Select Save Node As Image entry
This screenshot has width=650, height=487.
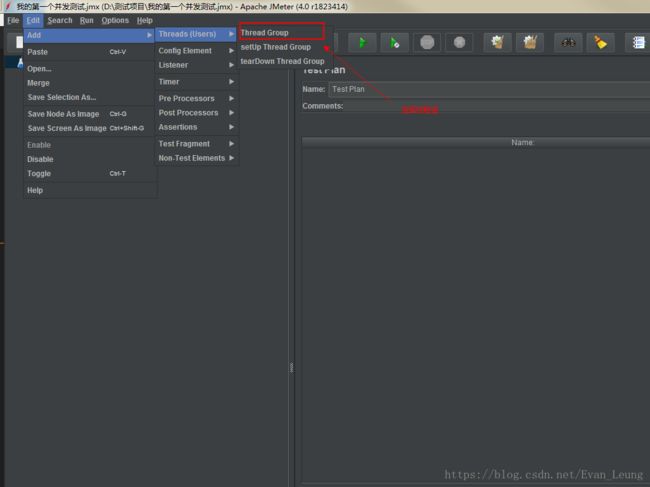pos(89,114)
